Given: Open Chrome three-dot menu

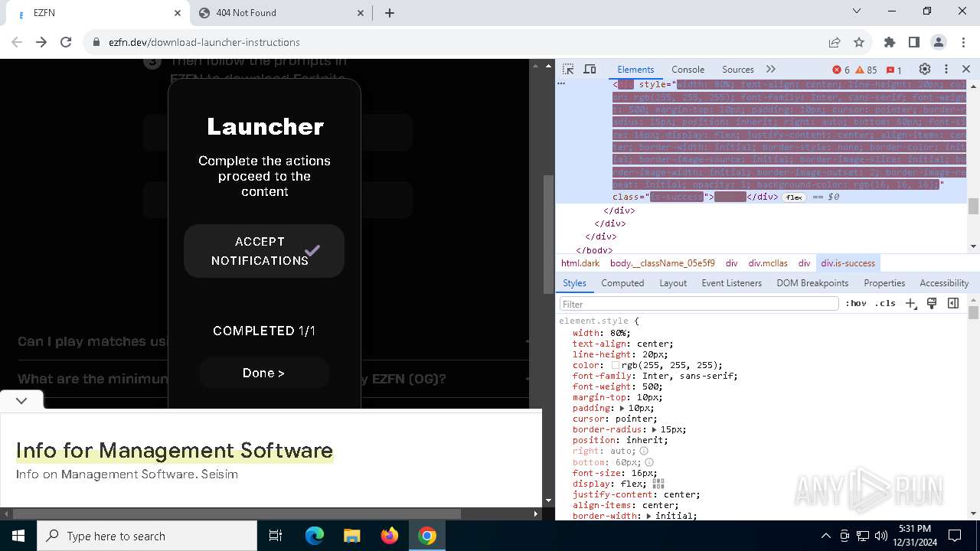Looking at the screenshot, I should [962, 42].
